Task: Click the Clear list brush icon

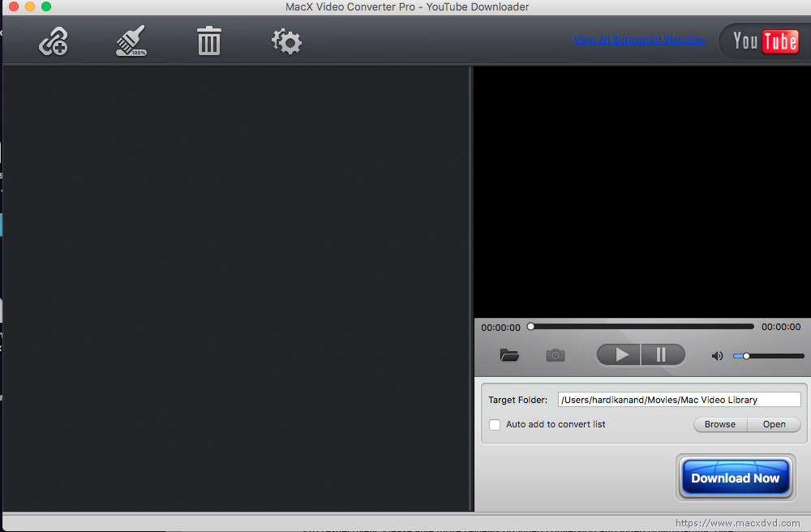Action: tap(131, 41)
